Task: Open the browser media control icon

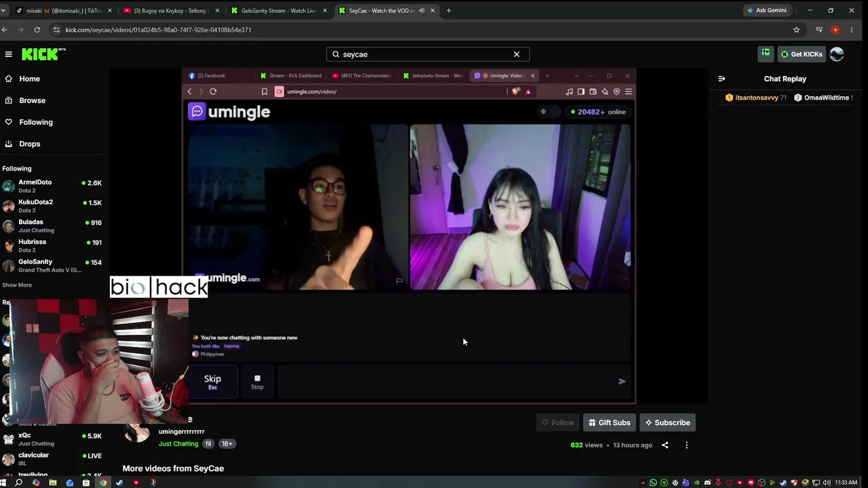Action: 818,30
